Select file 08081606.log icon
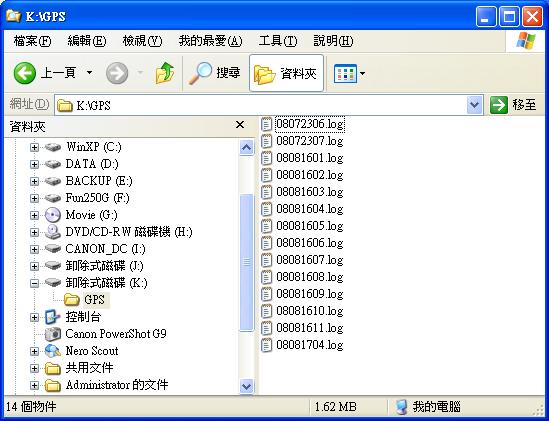 [x=266, y=243]
